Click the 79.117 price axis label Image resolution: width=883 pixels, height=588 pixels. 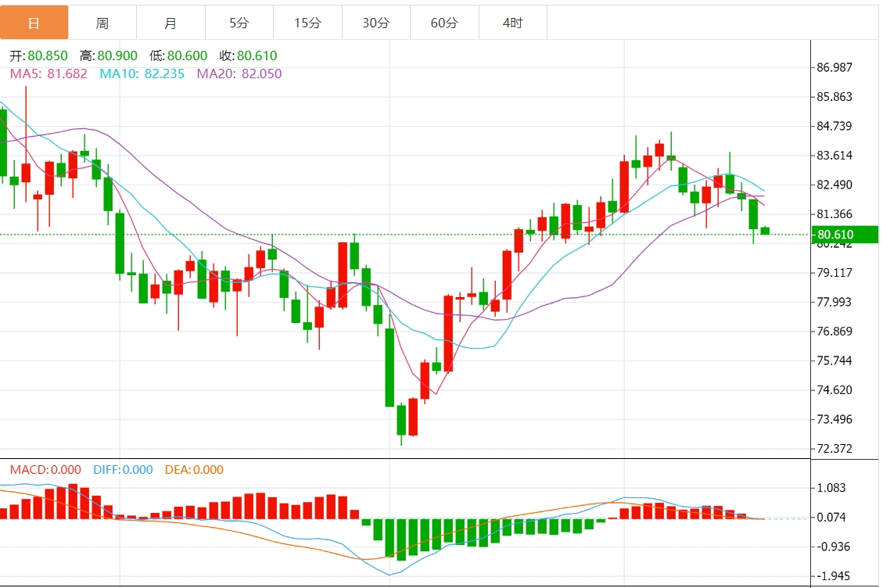835,273
